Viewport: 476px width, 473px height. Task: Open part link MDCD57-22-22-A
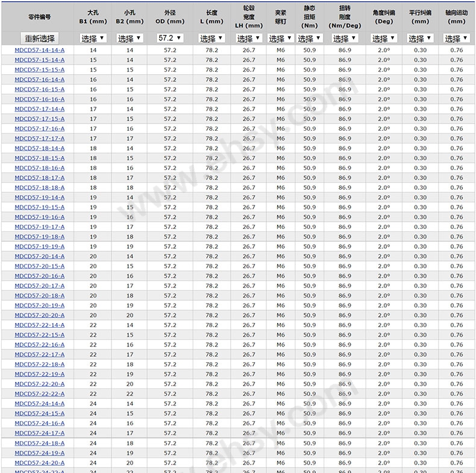pyautogui.click(x=39, y=393)
